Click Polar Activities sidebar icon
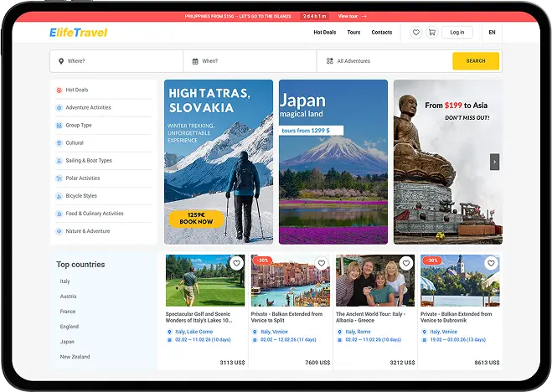Viewport: 552px width, 392px height. [59, 178]
